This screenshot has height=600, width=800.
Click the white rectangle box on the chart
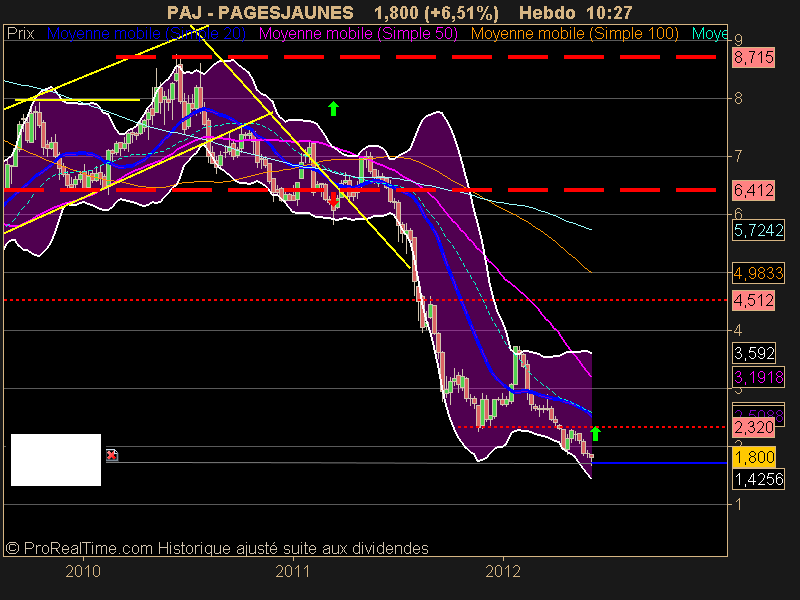(56, 460)
